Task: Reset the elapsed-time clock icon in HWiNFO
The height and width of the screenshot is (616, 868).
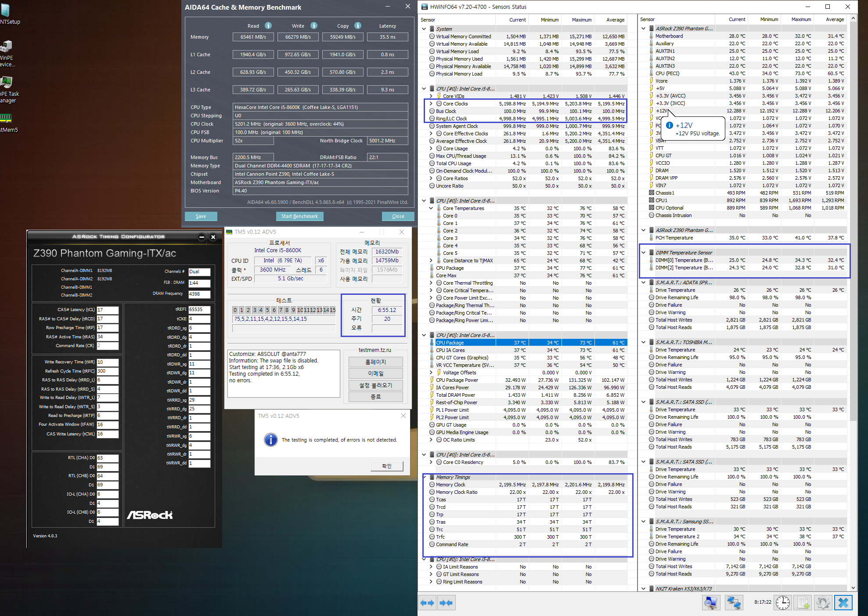Action: click(782, 603)
